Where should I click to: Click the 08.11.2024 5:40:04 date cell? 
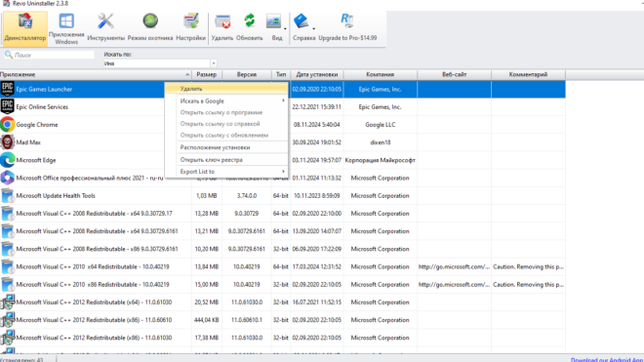(x=317, y=125)
